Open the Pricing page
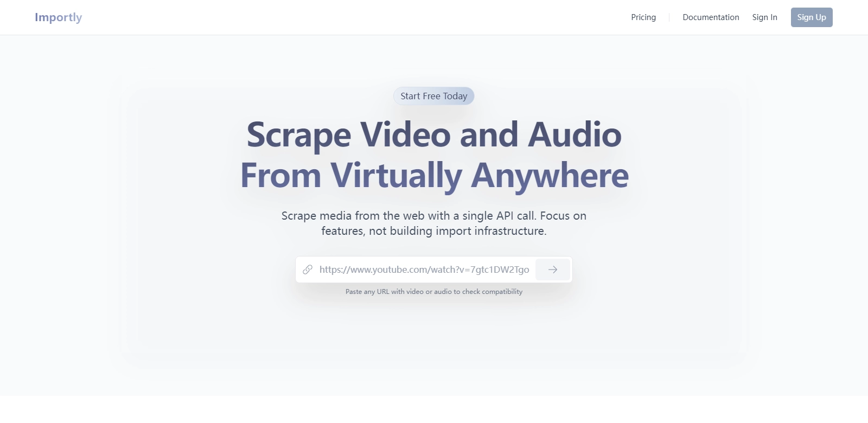This screenshot has height=423, width=868. pos(643,17)
